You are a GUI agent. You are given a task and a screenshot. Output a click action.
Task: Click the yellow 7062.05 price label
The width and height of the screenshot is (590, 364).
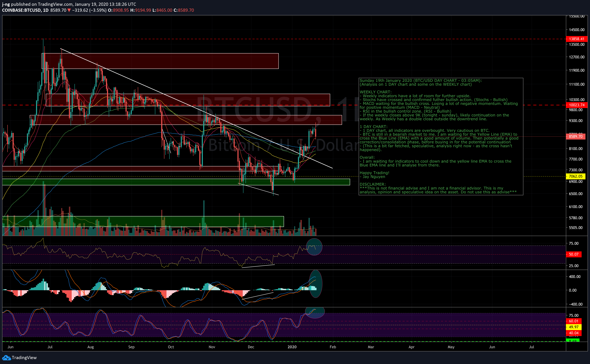(575, 176)
